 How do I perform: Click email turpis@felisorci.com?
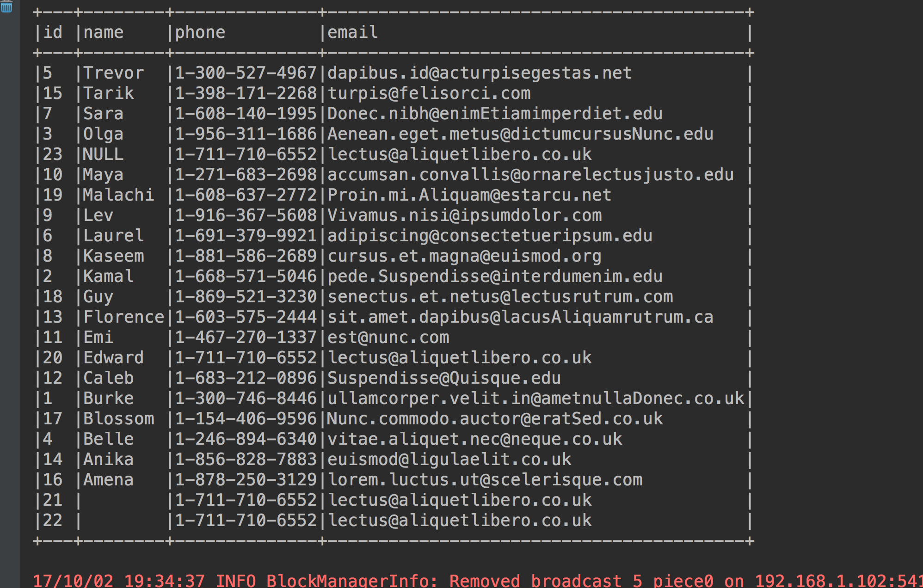tap(429, 93)
